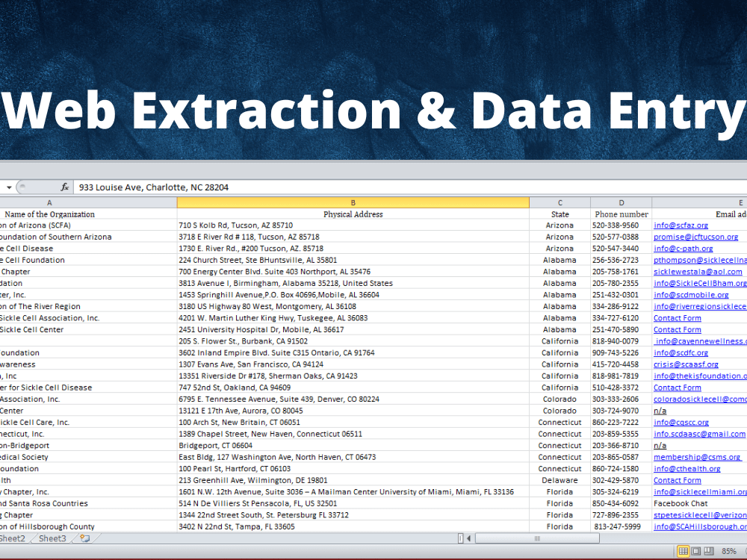Screen dimensions: 747x560
Task: Select cell 'Bridgeport, CT 06604'
Action: tap(353, 445)
